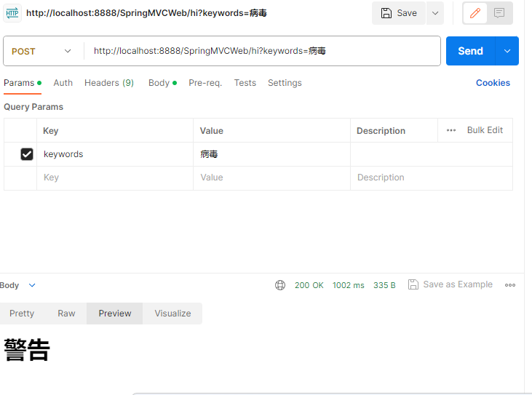Switch to the Auth tab
The height and width of the screenshot is (395, 532).
pyautogui.click(x=63, y=83)
